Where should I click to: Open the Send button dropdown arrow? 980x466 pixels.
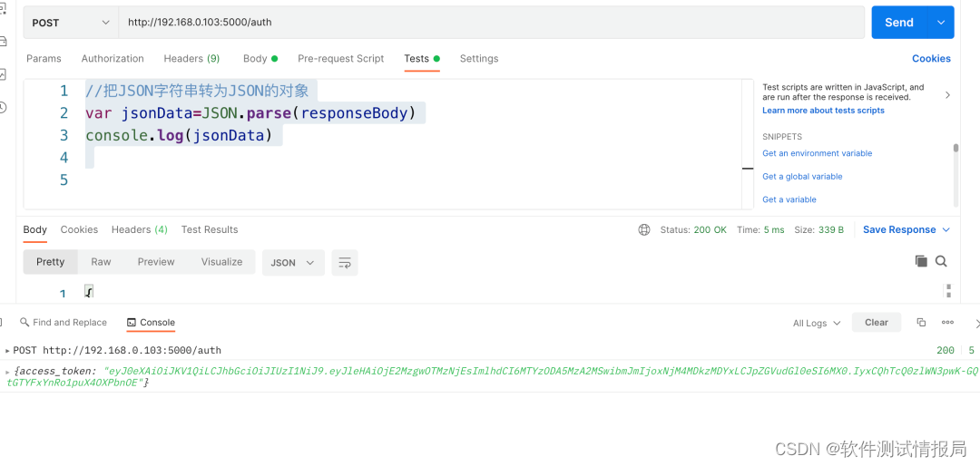(941, 23)
